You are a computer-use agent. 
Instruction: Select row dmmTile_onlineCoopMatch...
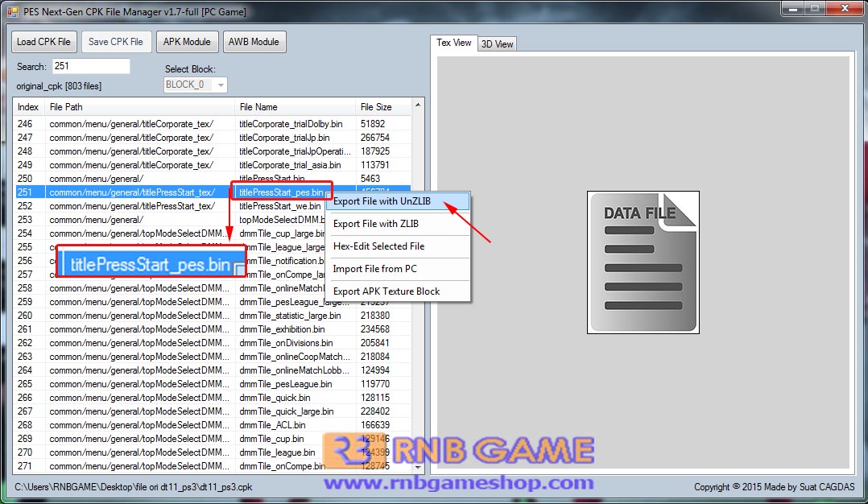click(212, 357)
